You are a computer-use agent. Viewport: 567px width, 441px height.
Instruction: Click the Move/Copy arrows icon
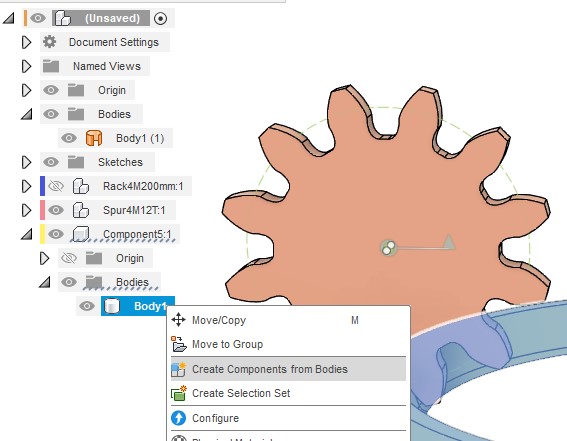click(x=178, y=320)
